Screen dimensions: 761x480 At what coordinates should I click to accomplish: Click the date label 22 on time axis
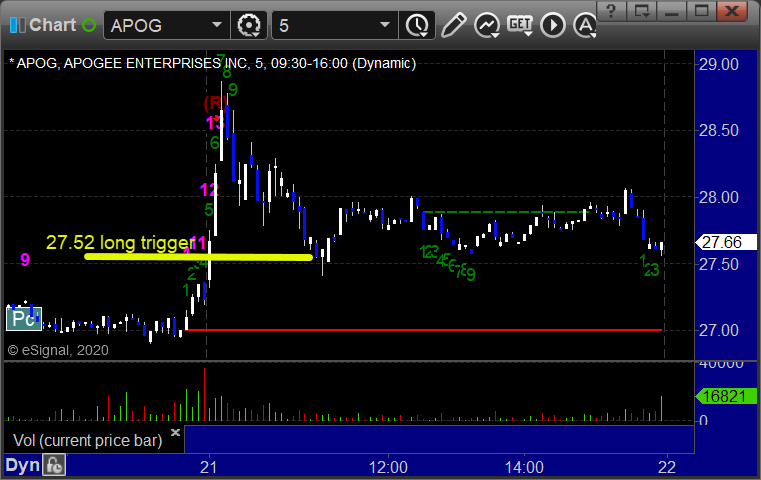pos(667,467)
